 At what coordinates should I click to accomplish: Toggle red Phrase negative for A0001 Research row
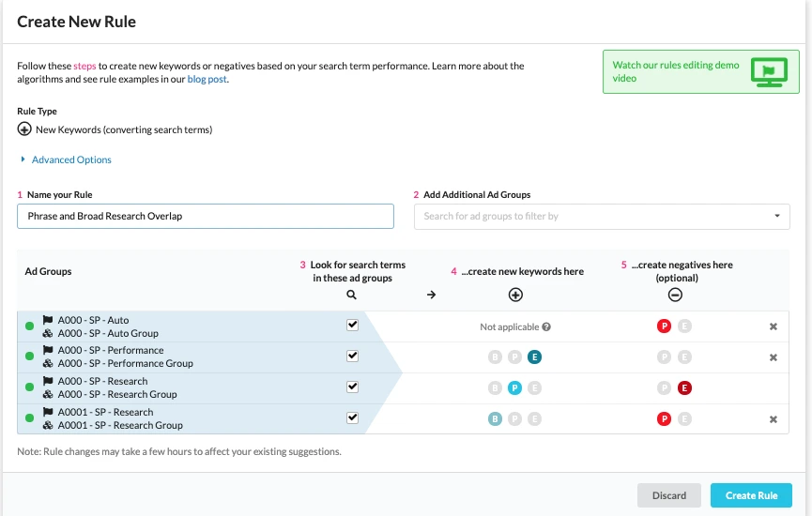point(665,419)
